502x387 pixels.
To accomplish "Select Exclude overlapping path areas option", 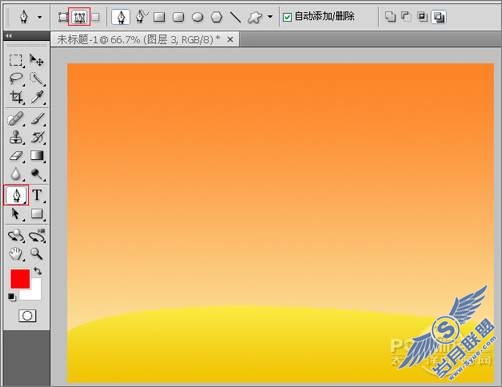I will coord(438,17).
